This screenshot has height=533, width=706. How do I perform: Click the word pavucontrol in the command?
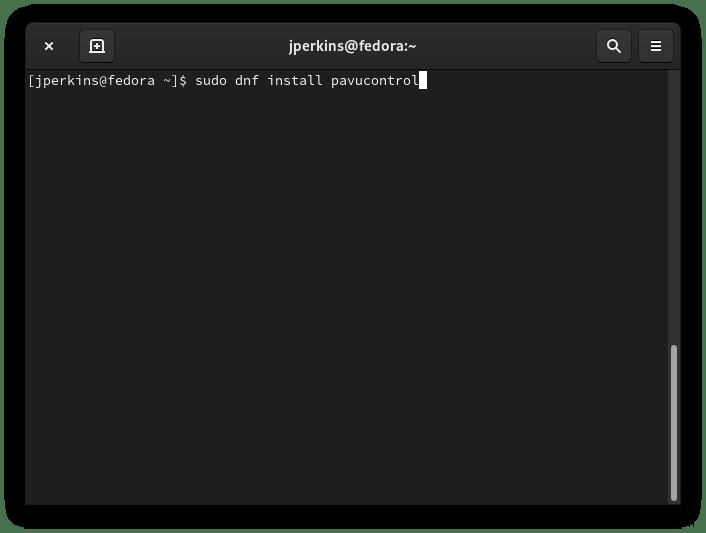pyautogui.click(x=375, y=81)
